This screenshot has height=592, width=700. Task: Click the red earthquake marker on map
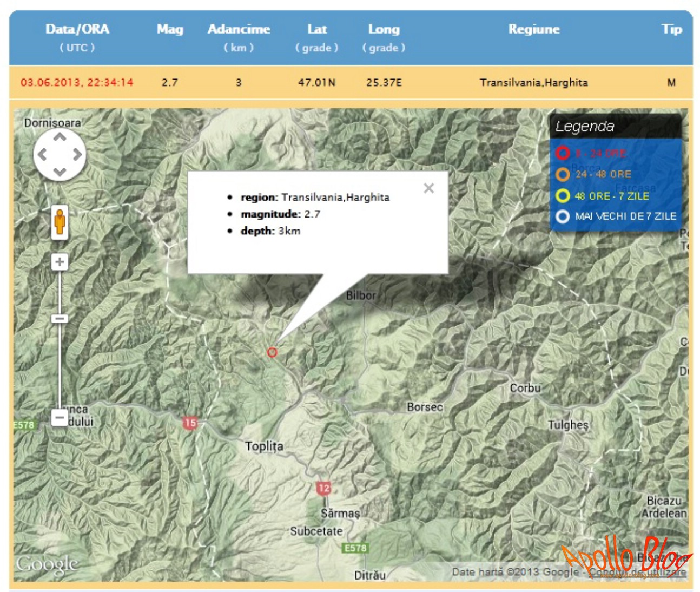click(272, 352)
